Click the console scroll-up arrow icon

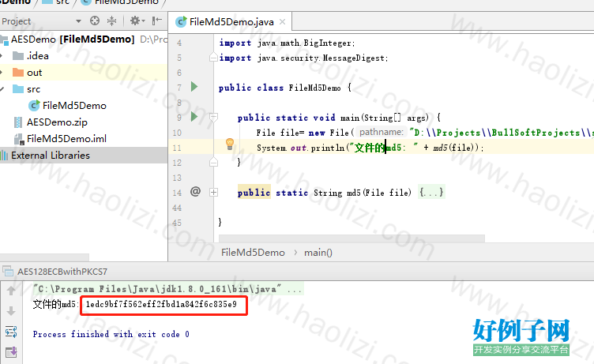(11, 291)
